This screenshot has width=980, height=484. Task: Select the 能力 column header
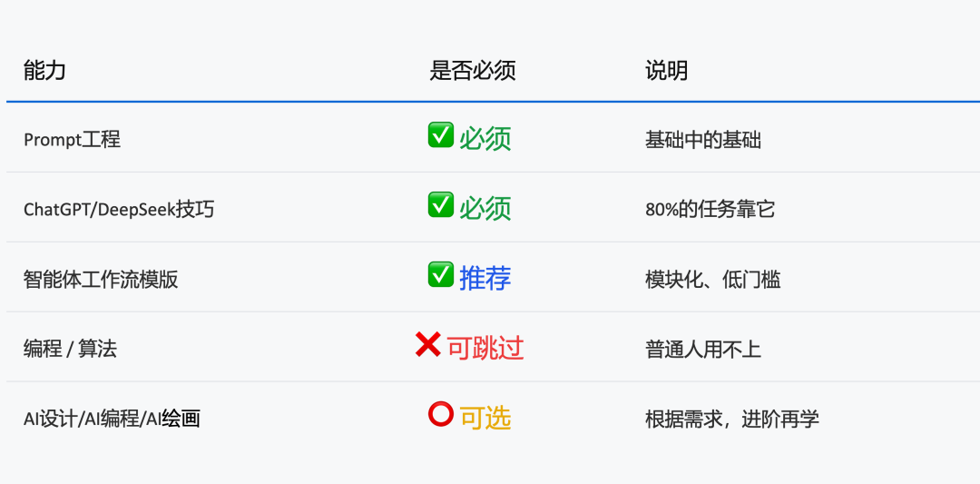coord(44,71)
